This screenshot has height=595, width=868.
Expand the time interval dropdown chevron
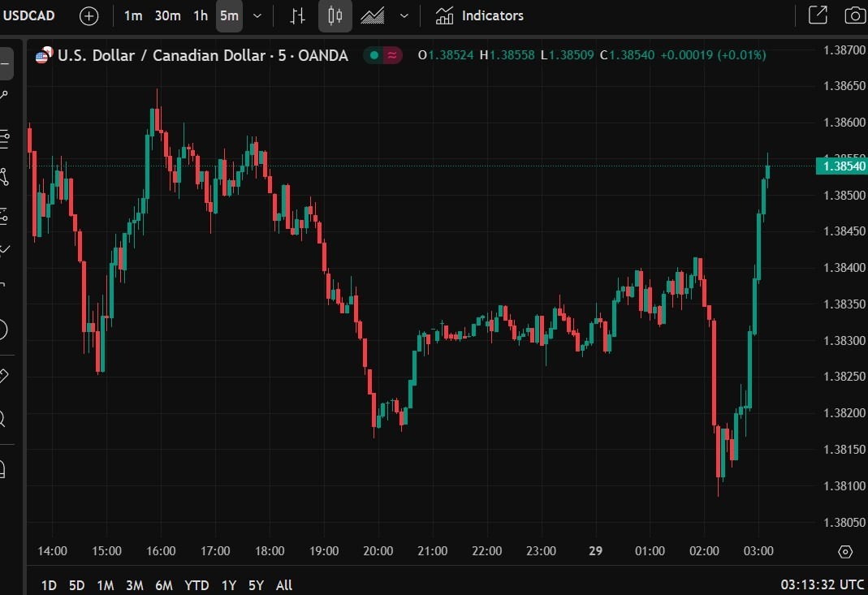coord(257,15)
